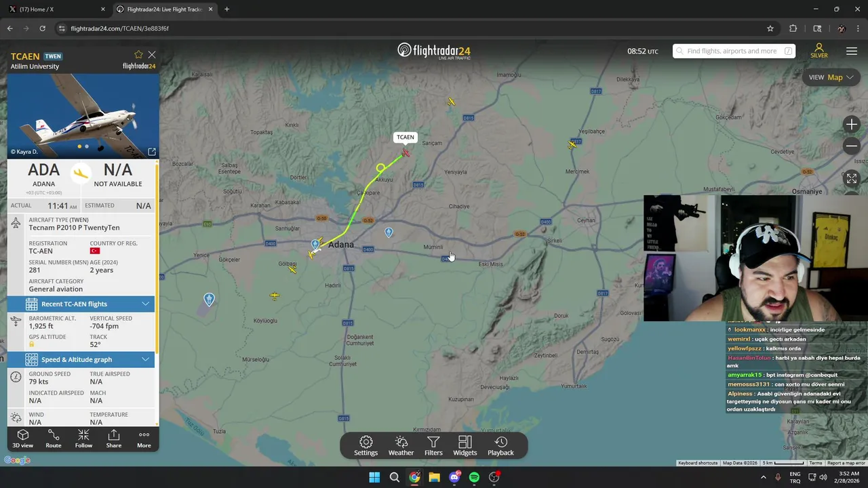Viewport: 868px width, 488px height.
Task: Click the aircraft photo thumbnail
Action: [x=83, y=115]
